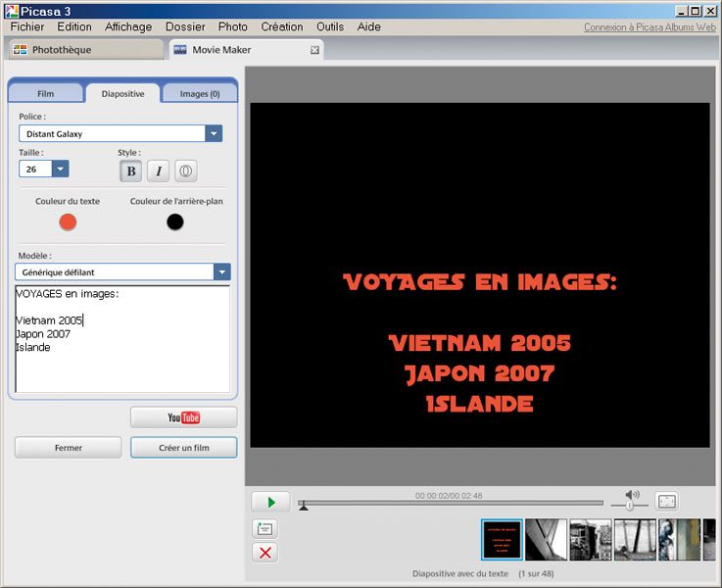Select the second filmstrip thumbnail with letter V
The image size is (722, 588).
click(546, 540)
